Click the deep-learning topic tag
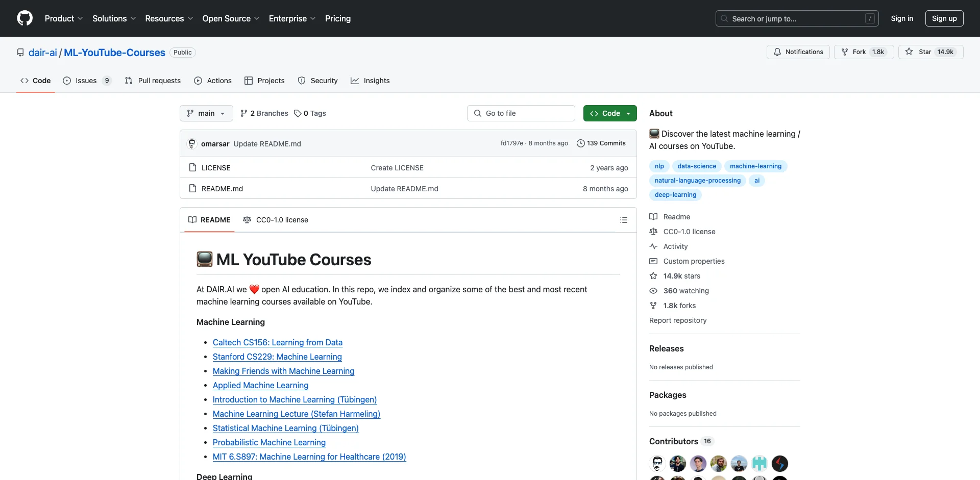Viewport: 980px width, 480px height. pyautogui.click(x=675, y=195)
